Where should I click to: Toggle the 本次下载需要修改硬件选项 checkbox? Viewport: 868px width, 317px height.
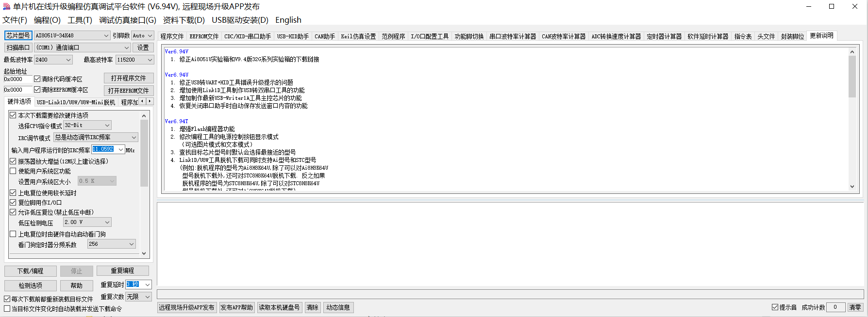[13, 115]
